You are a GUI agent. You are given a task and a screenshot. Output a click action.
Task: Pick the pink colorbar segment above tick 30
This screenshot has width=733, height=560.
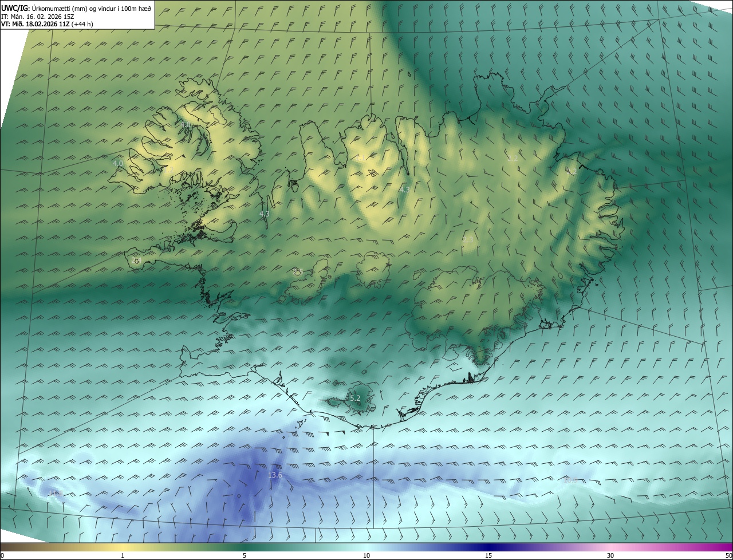[x=610, y=547]
